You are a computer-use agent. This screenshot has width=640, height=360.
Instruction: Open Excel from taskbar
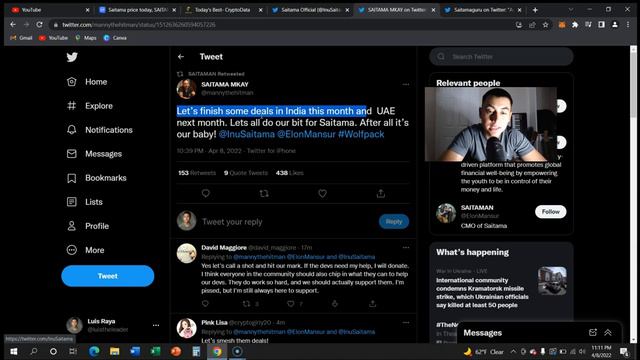156,351
